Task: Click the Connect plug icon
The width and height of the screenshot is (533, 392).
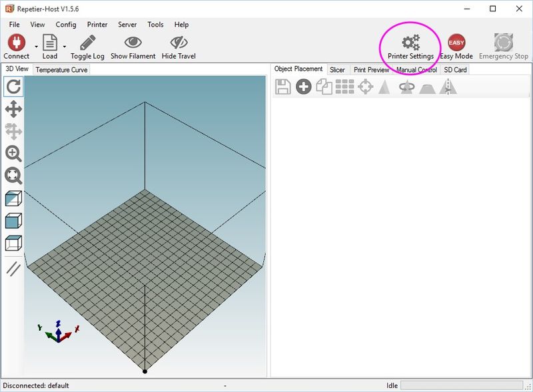Action: (x=16, y=43)
